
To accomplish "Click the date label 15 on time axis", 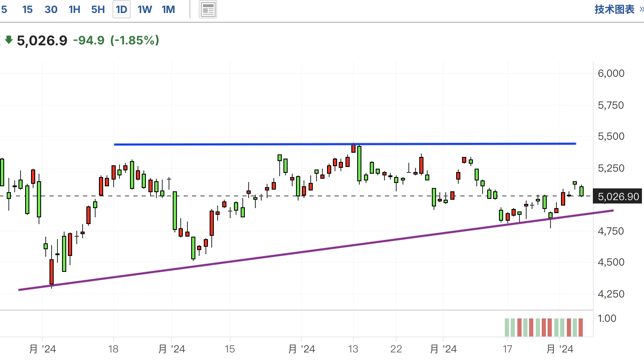I will tap(229, 349).
